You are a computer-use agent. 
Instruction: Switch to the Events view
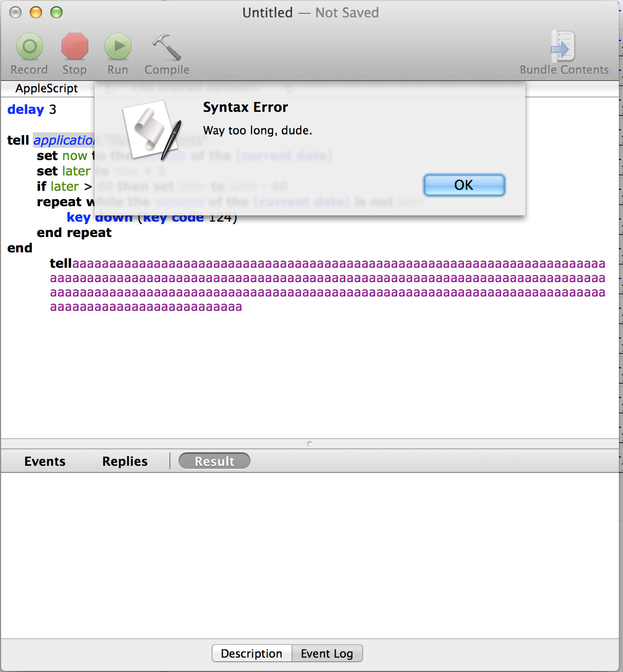tap(45, 461)
